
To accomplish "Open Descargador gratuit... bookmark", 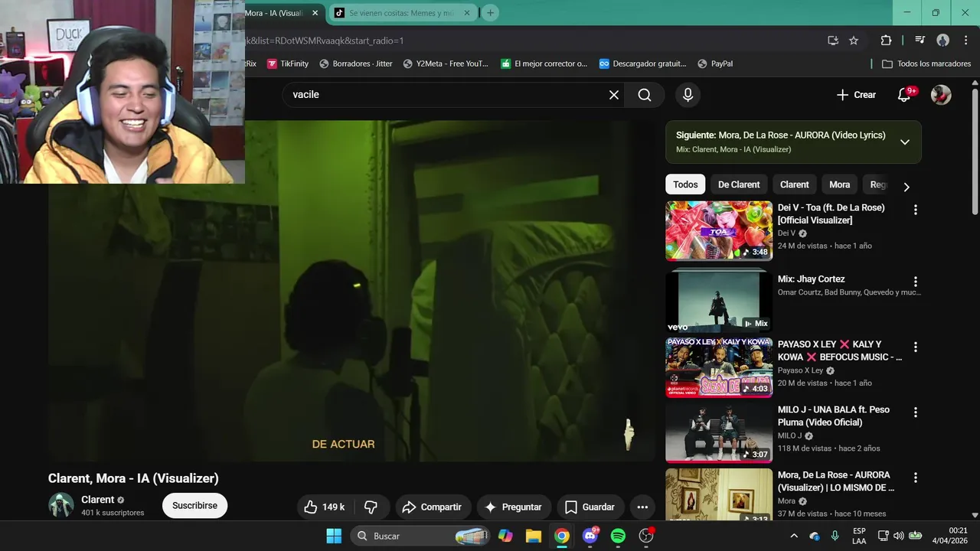I will [x=642, y=64].
